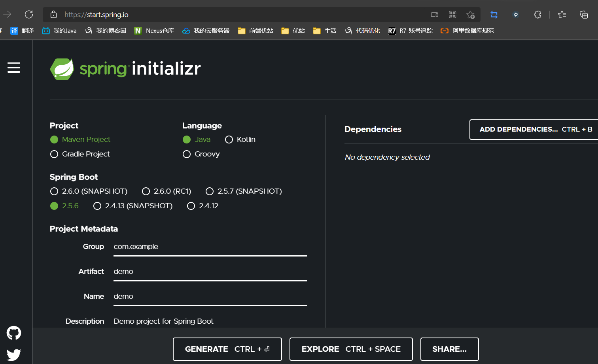Open the collections icon
The image size is (598, 364).
click(584, 15)
